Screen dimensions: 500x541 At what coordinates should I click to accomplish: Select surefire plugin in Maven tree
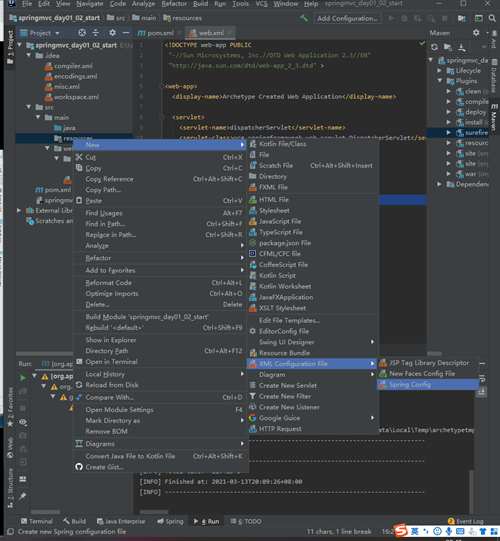tap(476, 132)
